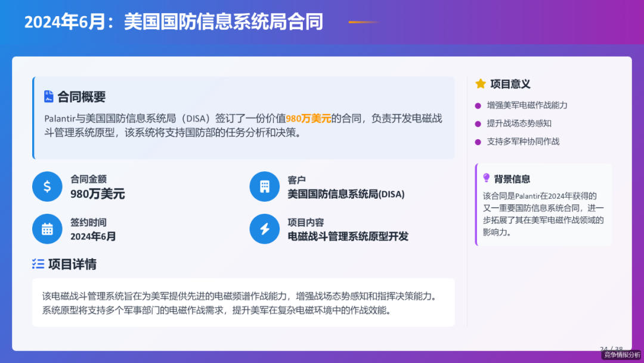This screenshot has width=644, height=363.
Task: Click the bullet 增强美军电磁作战能力
Action: click(x=527, y=105)
